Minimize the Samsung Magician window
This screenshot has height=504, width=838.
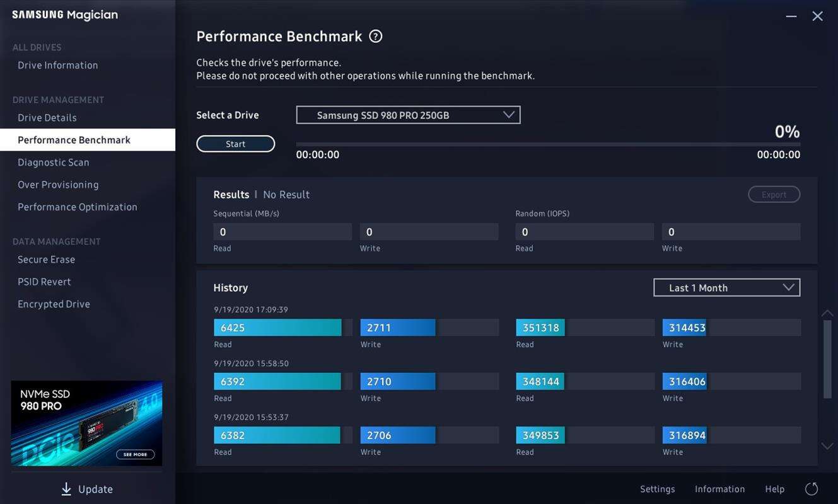coord(791,16)
